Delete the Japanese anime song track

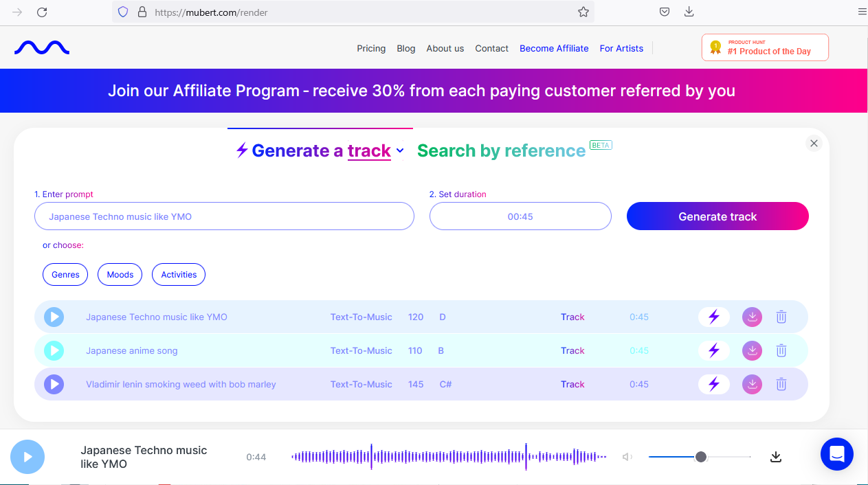coord(781,350)
